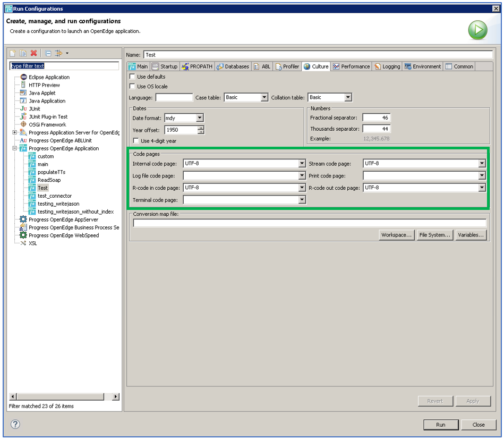Screen dimensions: 504x439
Task: Open the Case table dropdown
Action: (x=264, y=97)
